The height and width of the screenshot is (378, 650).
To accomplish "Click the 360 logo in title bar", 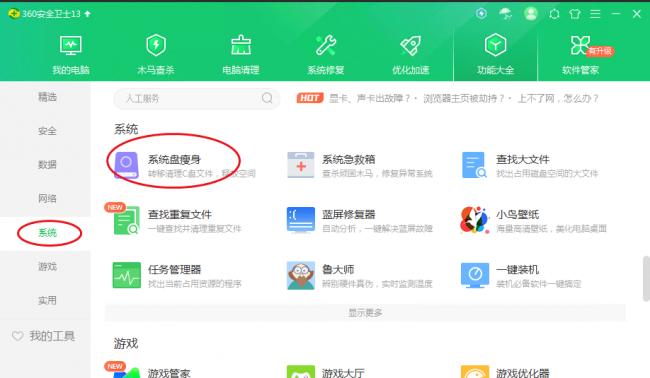I will (14, 14).
